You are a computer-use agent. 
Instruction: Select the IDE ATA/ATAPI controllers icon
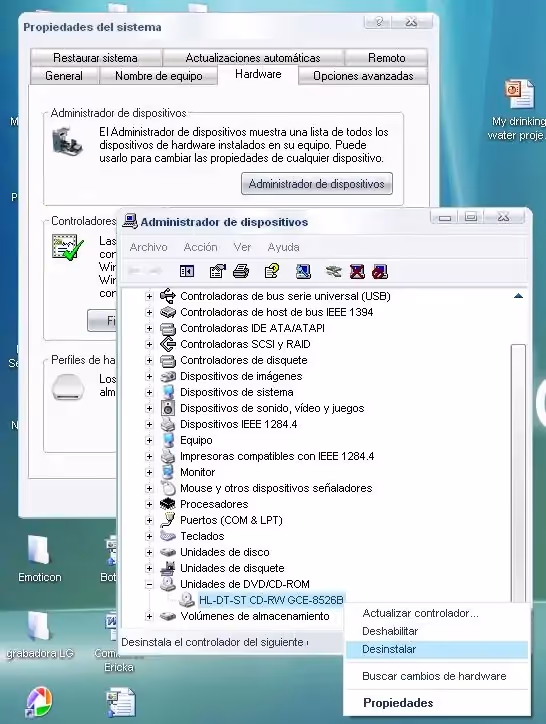168,328
